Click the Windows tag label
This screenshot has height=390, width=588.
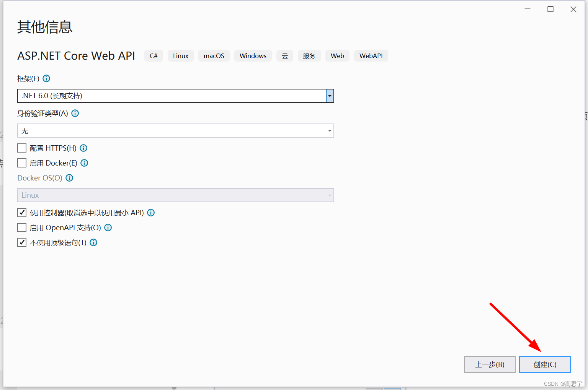click(253, 56)
